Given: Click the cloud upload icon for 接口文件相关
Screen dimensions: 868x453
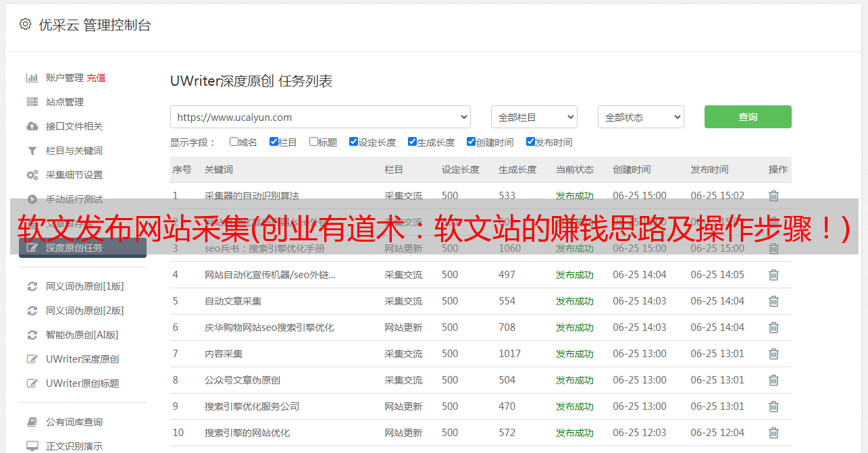Looking at the screenshot, I should pos(32,126).
